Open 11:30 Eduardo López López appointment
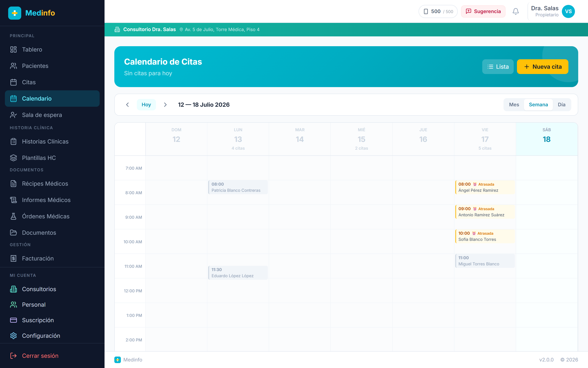Screen dimensions: 588x368 pyautogui.click(x=238, y=273)
